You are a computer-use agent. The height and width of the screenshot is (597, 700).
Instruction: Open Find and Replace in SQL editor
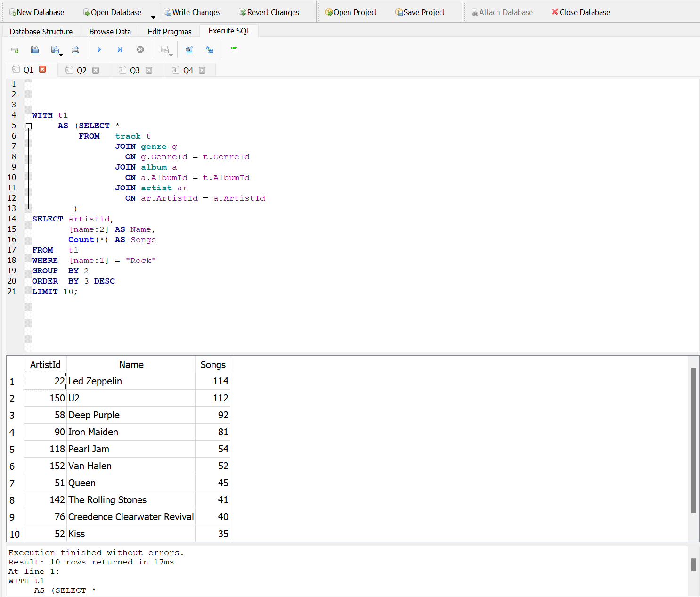coord(210,49)
